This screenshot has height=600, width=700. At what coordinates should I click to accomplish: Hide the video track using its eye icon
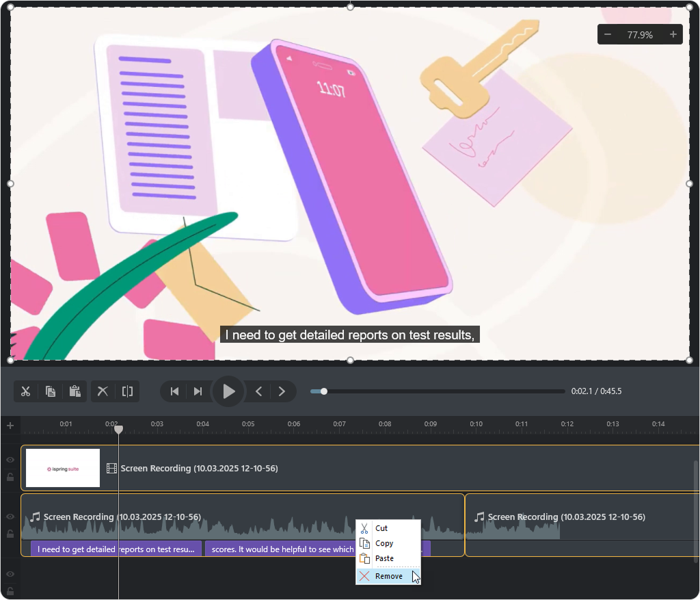(x=10, y=461)
